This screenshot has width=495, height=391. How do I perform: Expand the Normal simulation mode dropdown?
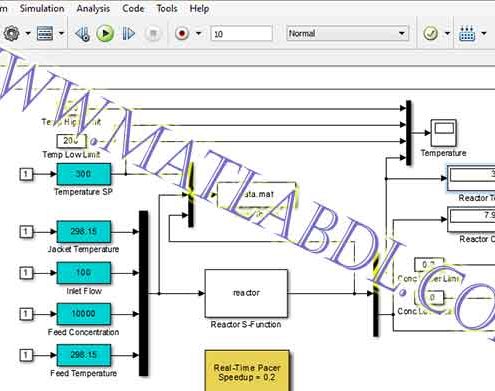pos(347,33)
